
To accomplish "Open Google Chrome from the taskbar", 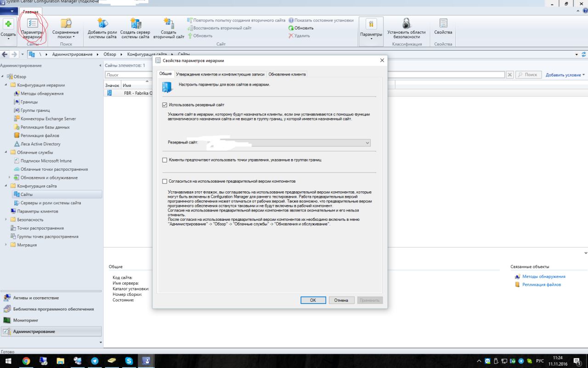I will coord(26,361).
